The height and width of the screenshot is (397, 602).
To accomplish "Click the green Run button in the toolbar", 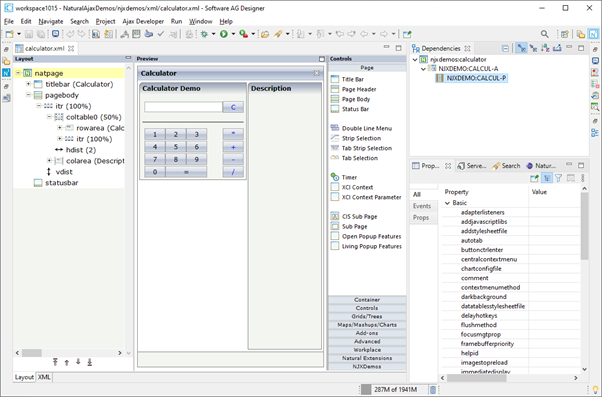I will (224, 34).
